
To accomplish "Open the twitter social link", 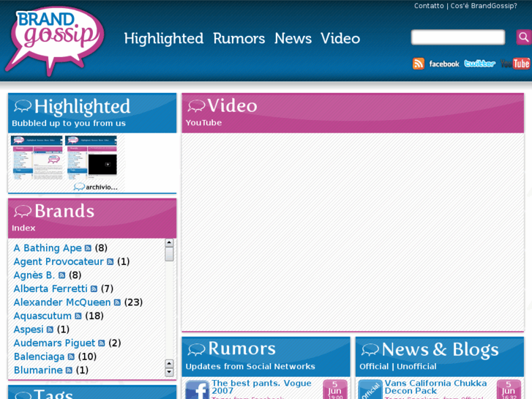I will [x=479, y=64].
